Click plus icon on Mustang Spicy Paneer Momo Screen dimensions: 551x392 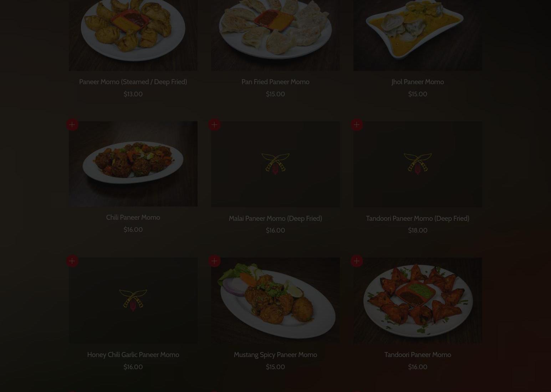click(214, 261)
